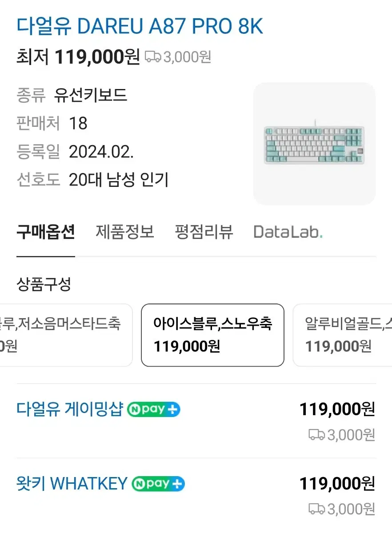Open the 평점리뷰 tab

tap(204, 232)
